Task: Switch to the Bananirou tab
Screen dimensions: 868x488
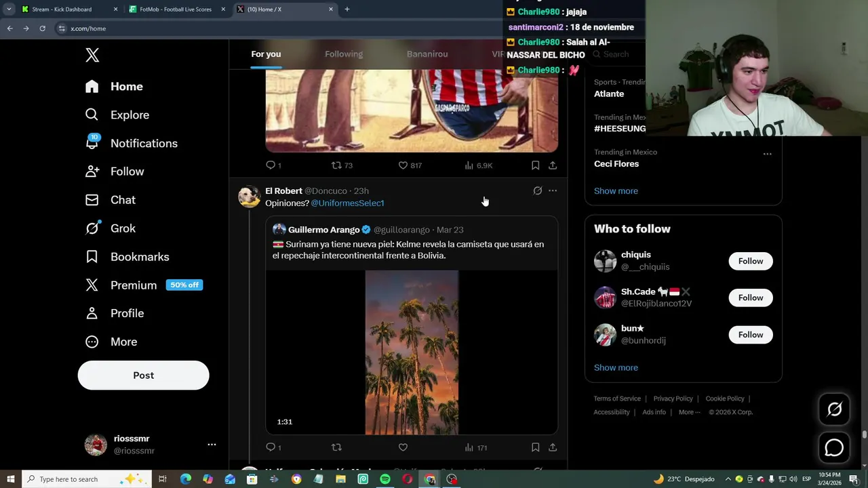Action: 427,54
